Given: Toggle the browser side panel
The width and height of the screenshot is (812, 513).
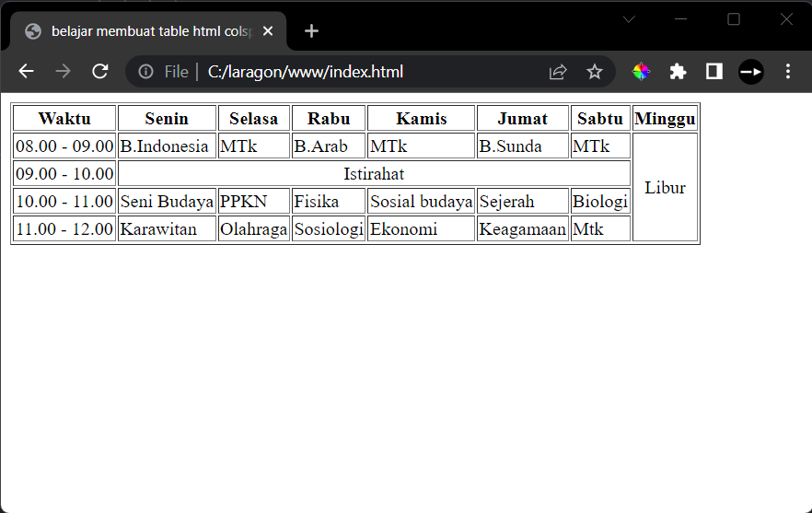Looking at the screenshot, I should tap(714, 72).
